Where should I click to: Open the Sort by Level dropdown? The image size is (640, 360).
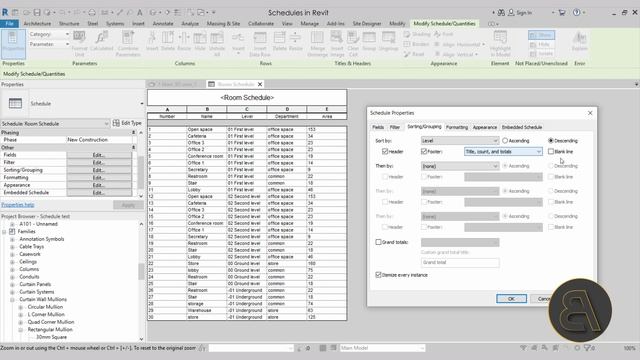[x=460, y=140]
